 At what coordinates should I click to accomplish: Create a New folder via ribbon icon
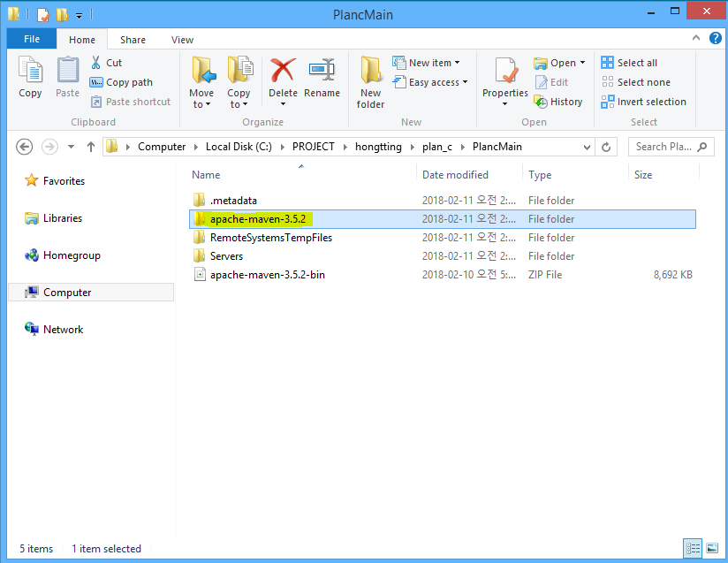tap(370, 72)
